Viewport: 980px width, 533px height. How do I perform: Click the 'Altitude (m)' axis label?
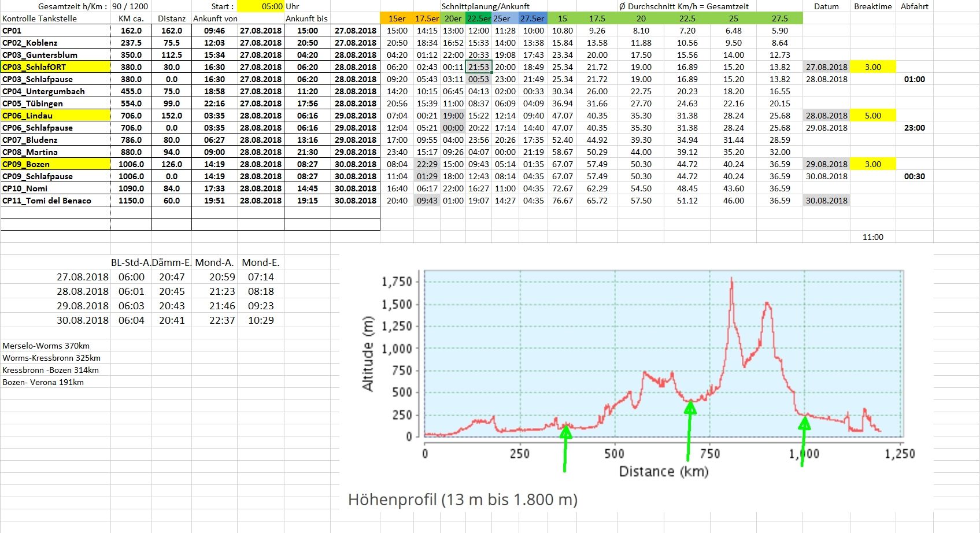[368, 354]
